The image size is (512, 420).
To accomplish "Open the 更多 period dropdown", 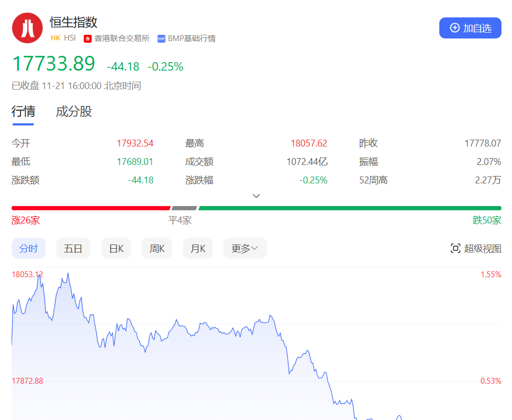I will tap(245, 249).
